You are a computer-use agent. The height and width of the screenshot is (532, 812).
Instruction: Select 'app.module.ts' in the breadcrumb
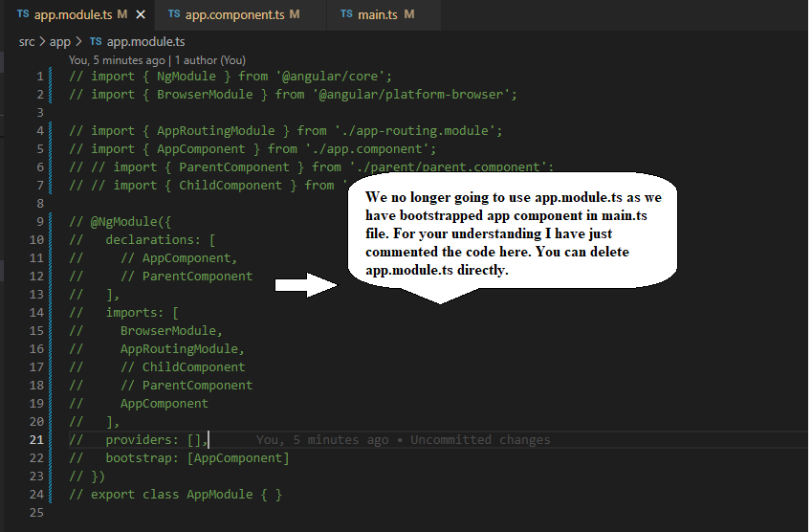pos(145,42)
